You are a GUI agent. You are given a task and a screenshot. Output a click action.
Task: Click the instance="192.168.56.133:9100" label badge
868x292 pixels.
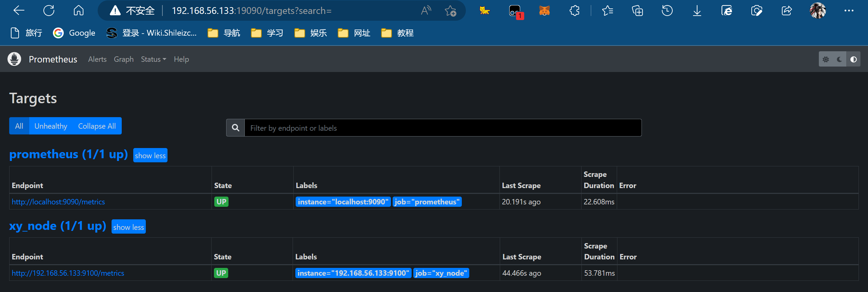tap(353, 273)
